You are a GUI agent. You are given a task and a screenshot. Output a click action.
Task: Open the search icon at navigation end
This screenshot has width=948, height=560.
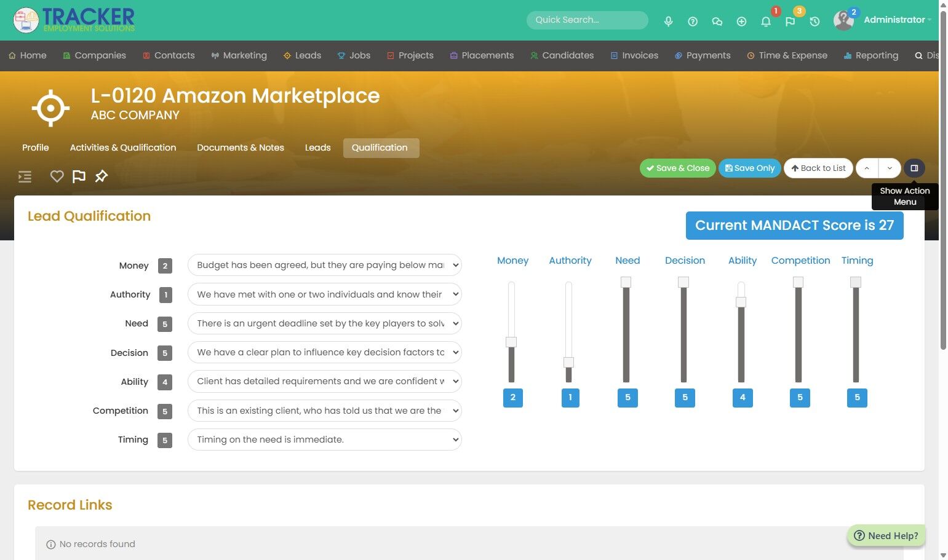tap(918, 55)
